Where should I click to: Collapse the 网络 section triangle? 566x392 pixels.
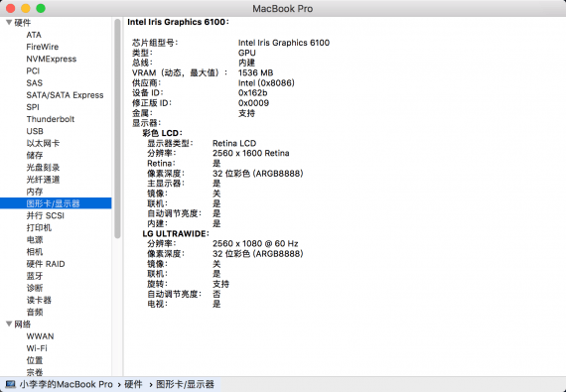coord(9,324)
